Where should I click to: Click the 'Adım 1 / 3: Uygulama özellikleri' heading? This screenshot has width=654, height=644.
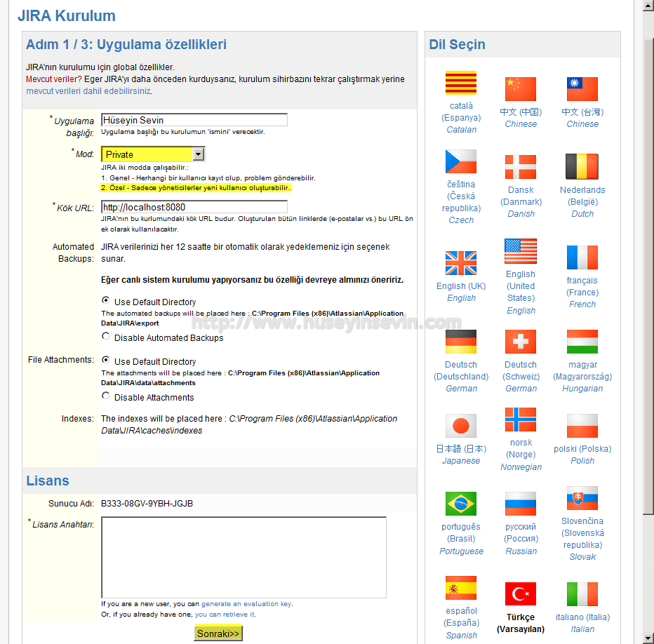click(126, 44)
